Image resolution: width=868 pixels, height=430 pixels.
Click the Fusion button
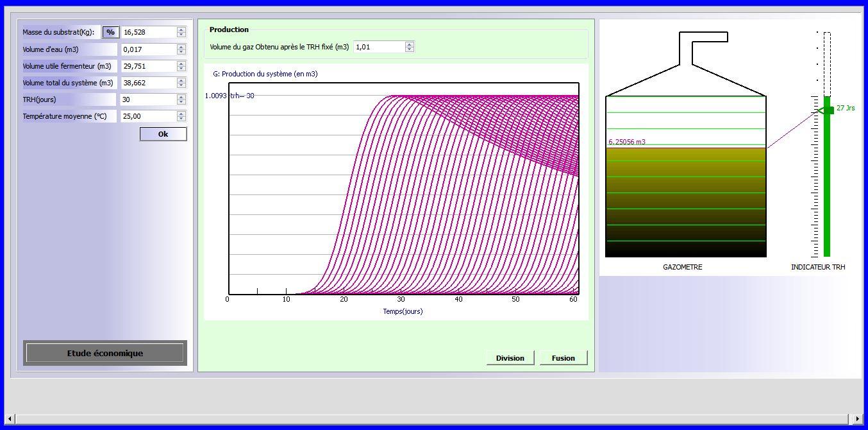click(x=563, y=358)
